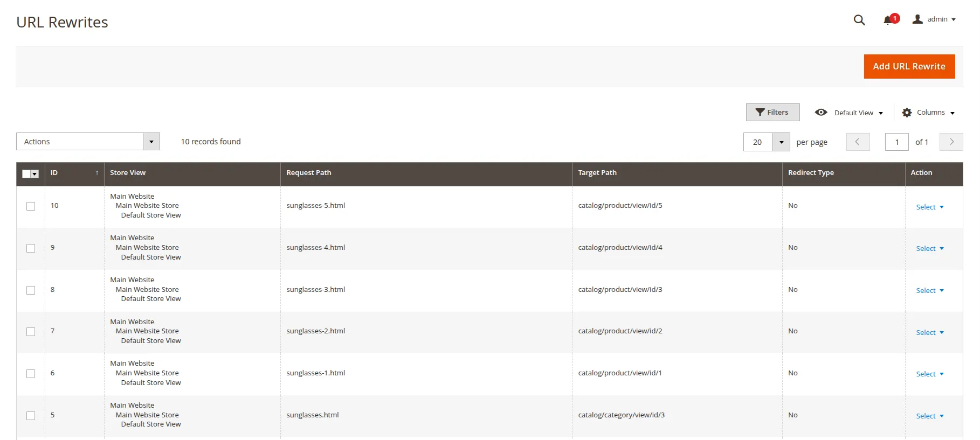Viewport: 980px width, 440px height.
Task: Go to next page arrow
Action: [x=951, y=142]
